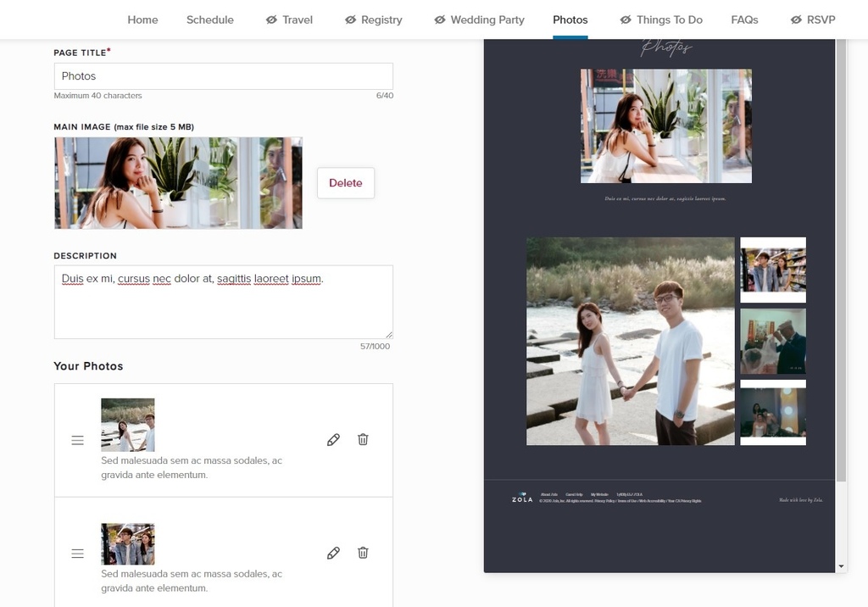Switch to the FAQs tab

click(x=744, y=20)
